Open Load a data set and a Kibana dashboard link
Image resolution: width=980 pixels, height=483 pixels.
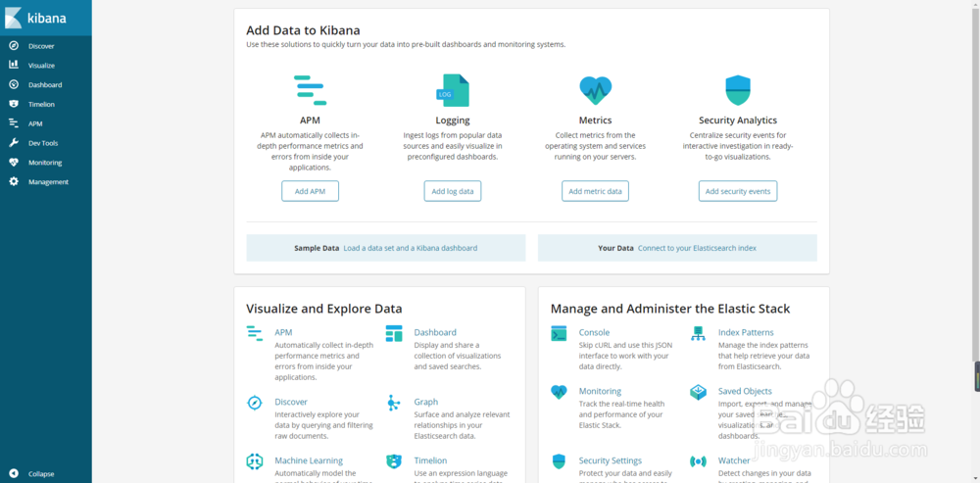[x=410, y=248]
